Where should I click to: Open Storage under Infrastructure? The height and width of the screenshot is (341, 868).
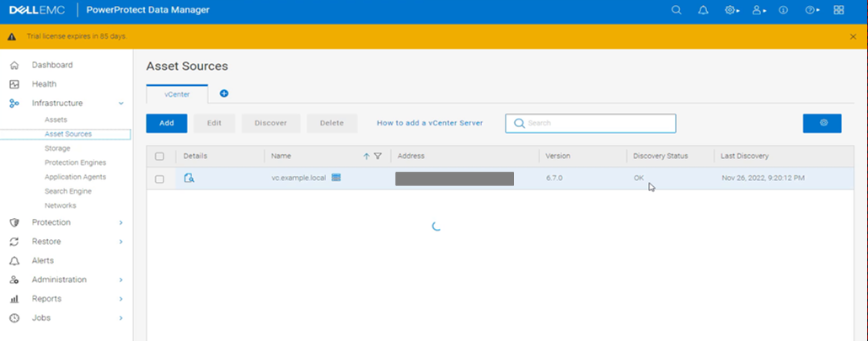point(57,148)
